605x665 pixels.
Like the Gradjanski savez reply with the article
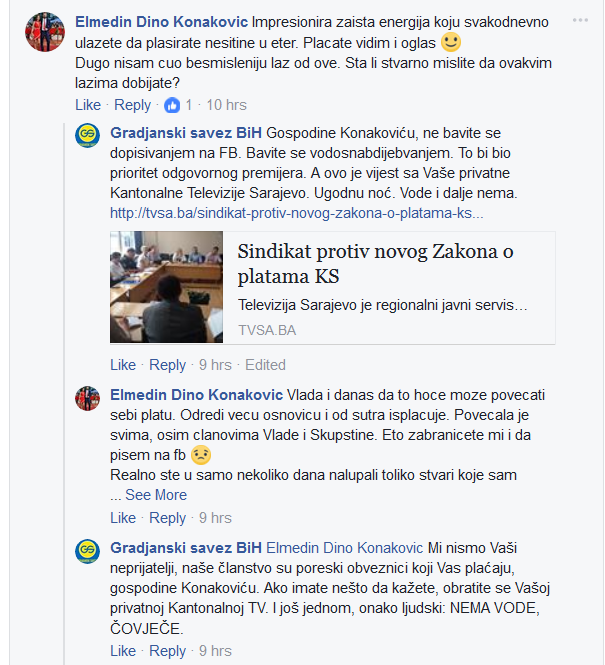(123, 365)
